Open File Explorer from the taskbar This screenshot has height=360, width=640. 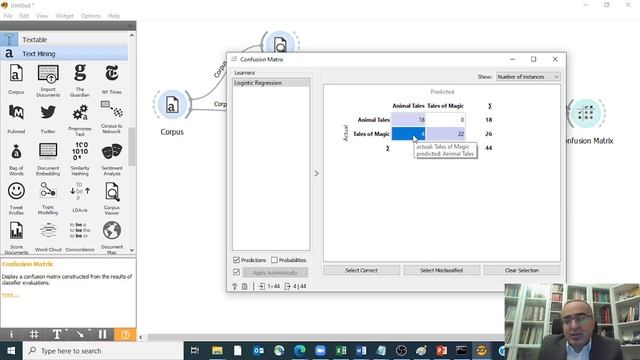(217, 351)
